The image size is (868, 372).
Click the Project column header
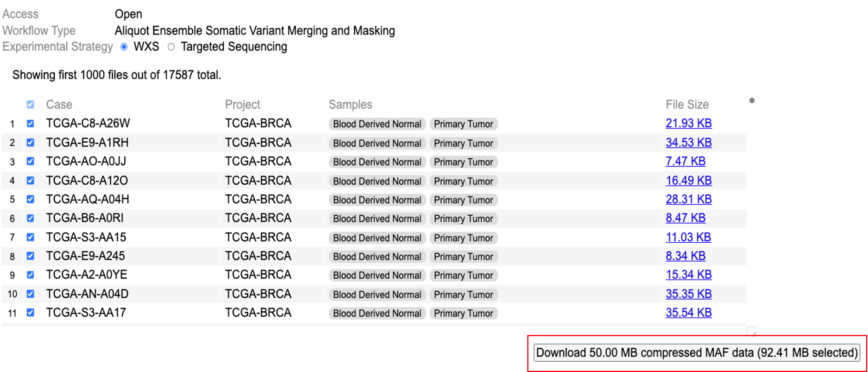coord(242,104)
